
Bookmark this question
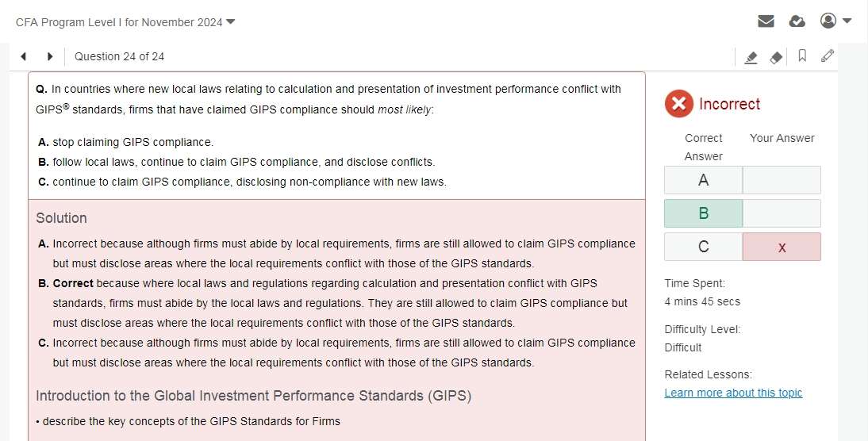pos(802,56)
